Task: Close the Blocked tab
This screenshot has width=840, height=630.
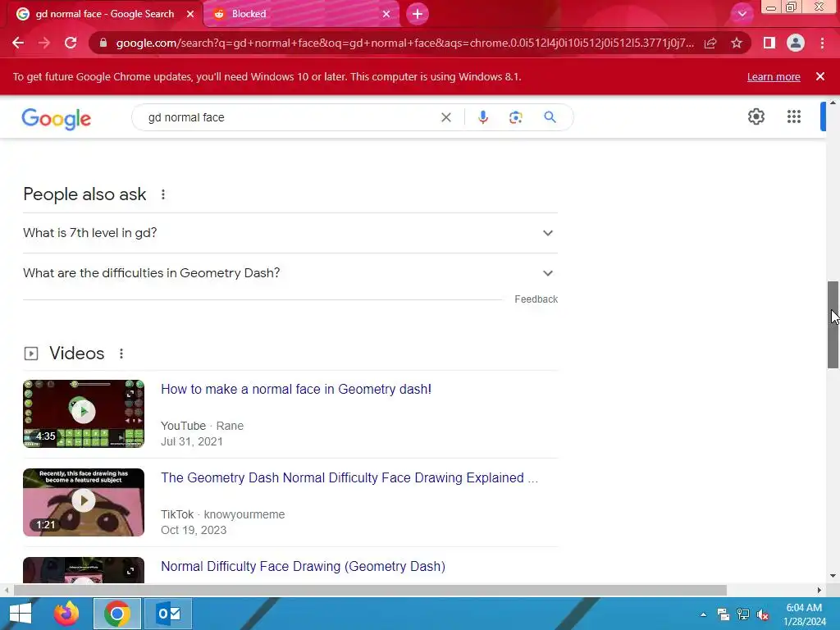Action: (386, 14)
